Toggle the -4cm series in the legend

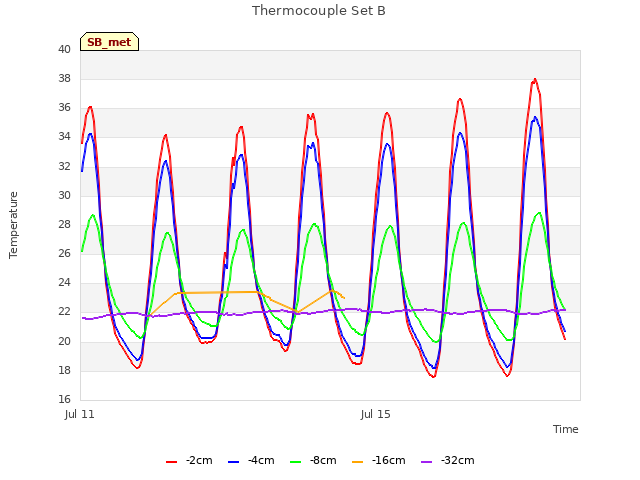click(x=251, y=460)
